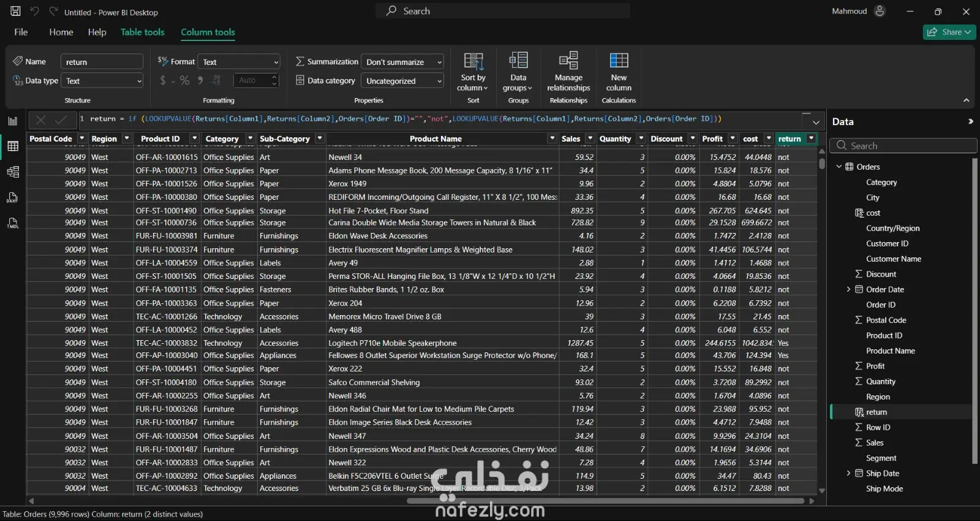Open TMDL view icon
This screenshot has height=521, width=980.
(13, 223)
